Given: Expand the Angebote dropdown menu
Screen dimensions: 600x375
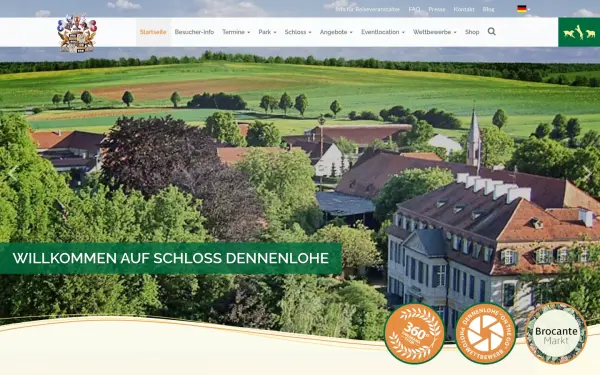Looking at the screenshot, I should click(336, 32).
